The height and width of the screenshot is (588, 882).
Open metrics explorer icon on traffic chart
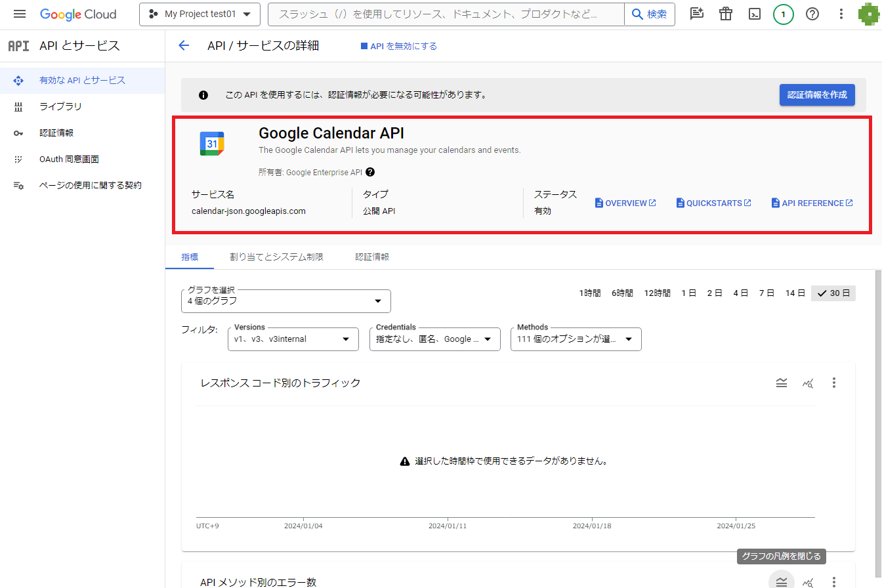tap(808, 383)
